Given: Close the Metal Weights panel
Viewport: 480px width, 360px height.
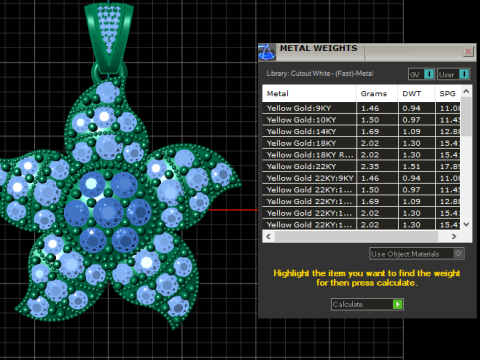Looking at the screenshot, I should click(468, 51).
